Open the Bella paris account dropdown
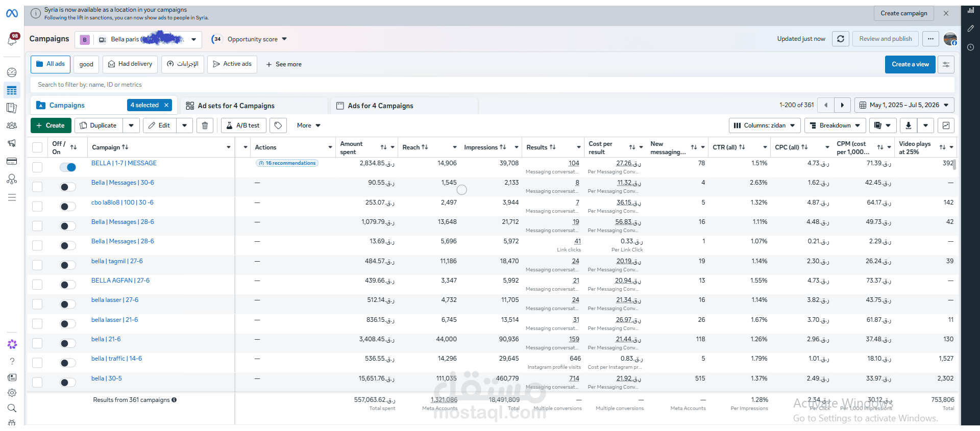 click(x=138, y=39)
